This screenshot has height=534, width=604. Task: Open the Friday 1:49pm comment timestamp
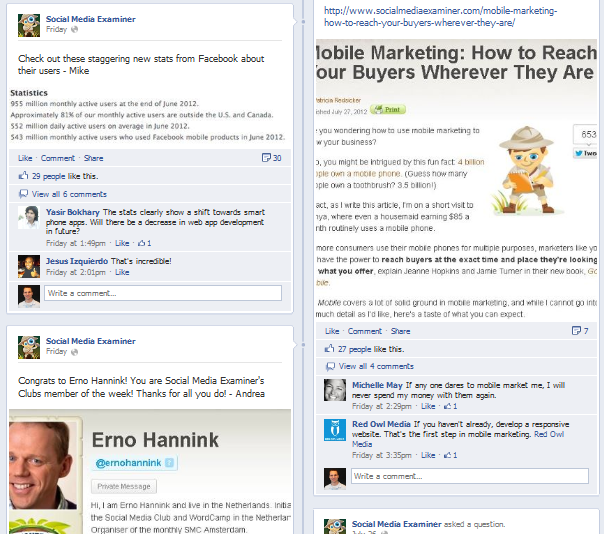pyautogui.click(x=76, y=243)
